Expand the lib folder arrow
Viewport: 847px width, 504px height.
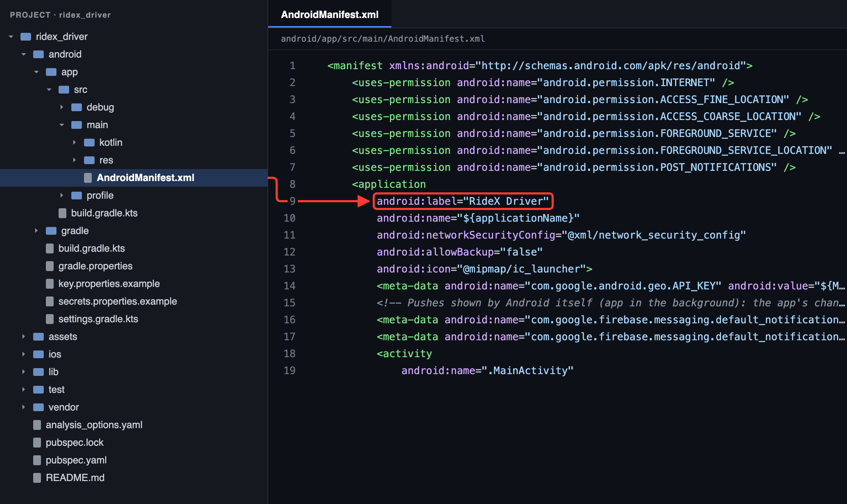pos(24,372)
